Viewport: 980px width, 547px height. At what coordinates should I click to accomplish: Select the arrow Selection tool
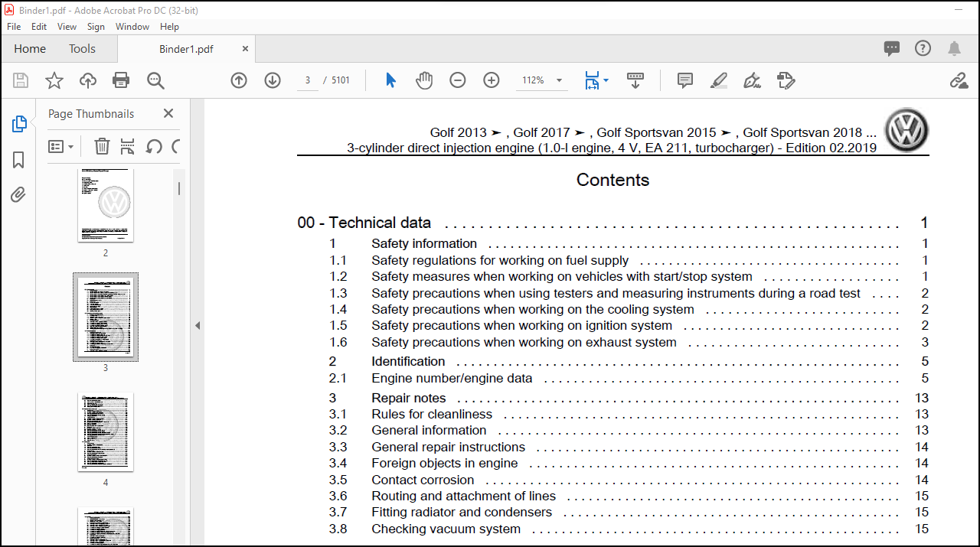pos(390,80)
